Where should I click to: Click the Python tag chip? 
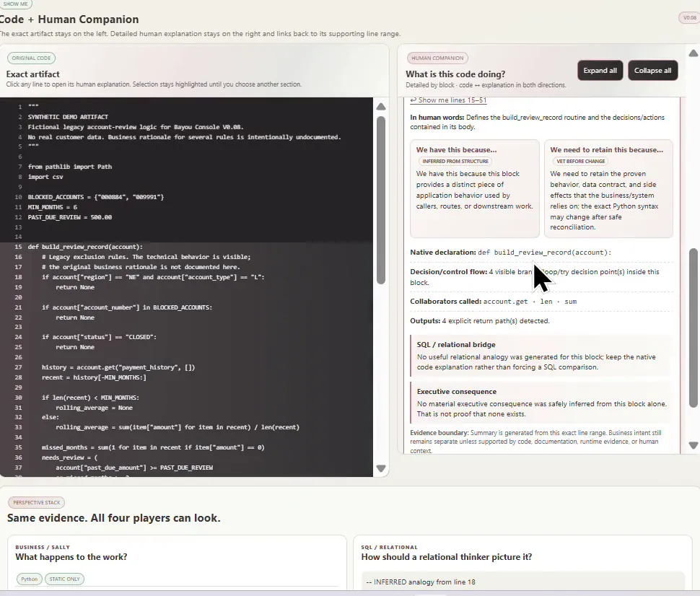(x=30, y=579)
